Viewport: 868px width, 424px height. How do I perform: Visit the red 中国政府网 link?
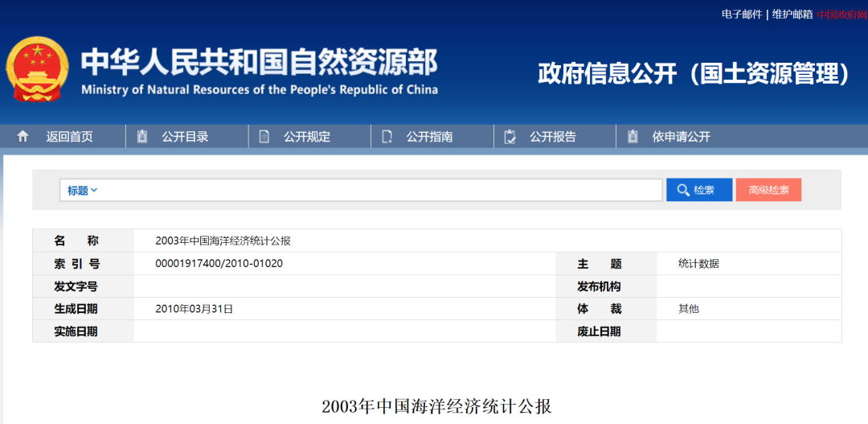(841, 14)
